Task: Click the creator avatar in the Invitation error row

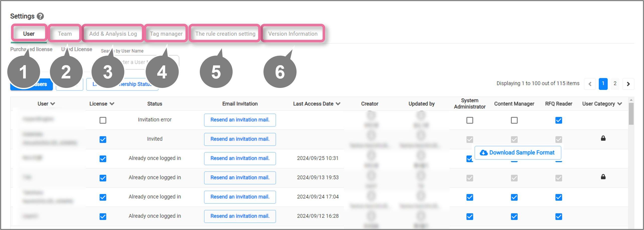Action: 371,116
